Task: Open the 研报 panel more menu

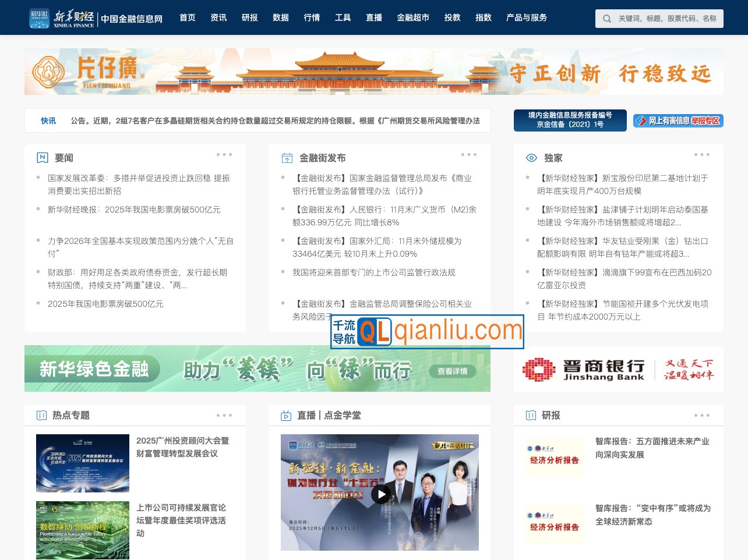Action: click(701, 415)
